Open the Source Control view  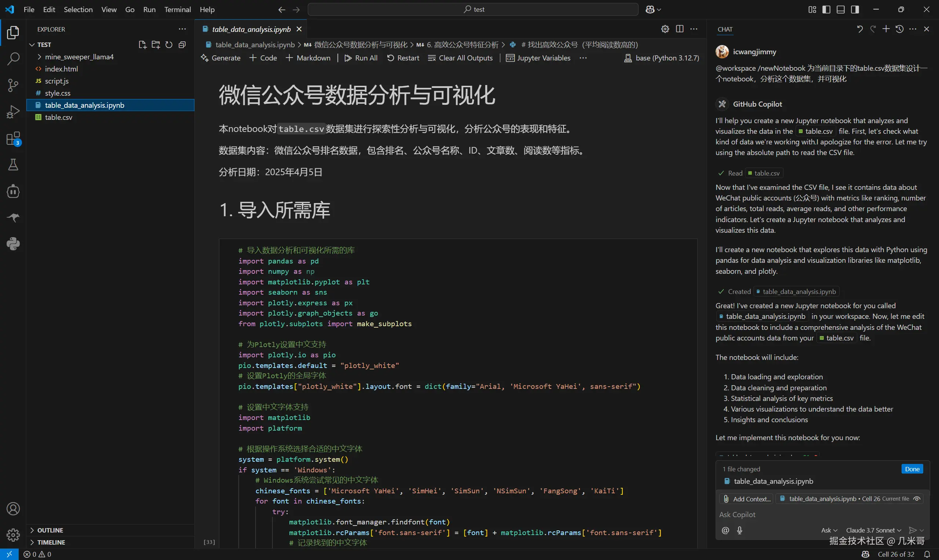tap(13, 85)
